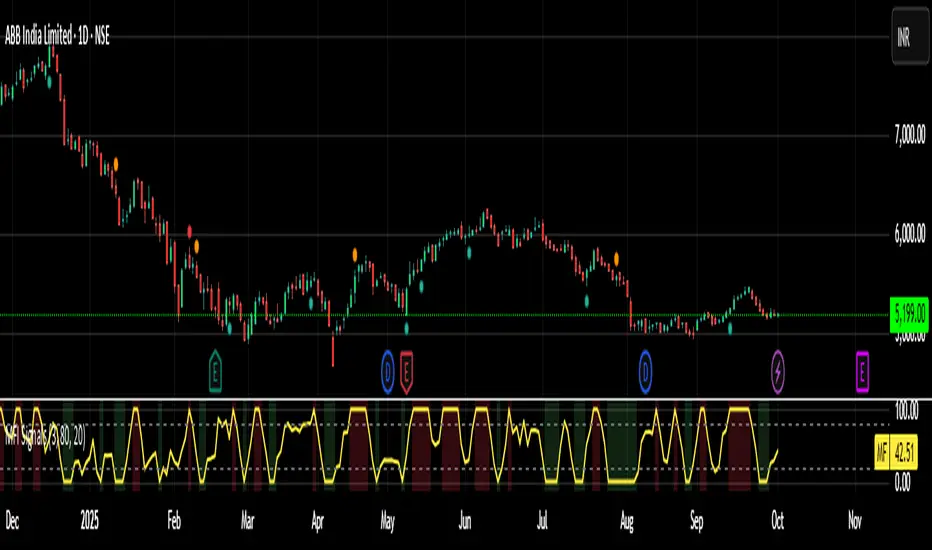Click the 100.00 indicator scale label

point(906,410)
